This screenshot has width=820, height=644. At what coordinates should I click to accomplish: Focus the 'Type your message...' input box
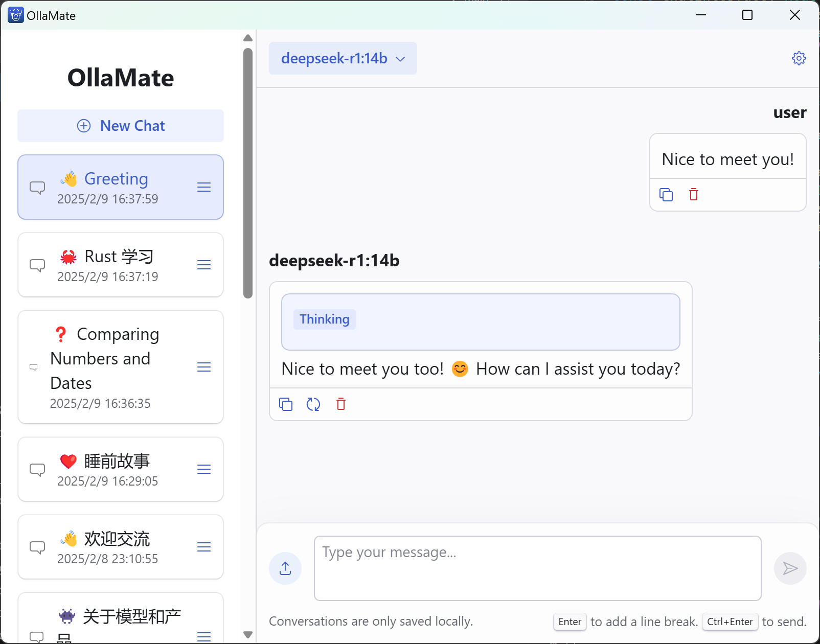pyautogui.click(x=538, y=568)
